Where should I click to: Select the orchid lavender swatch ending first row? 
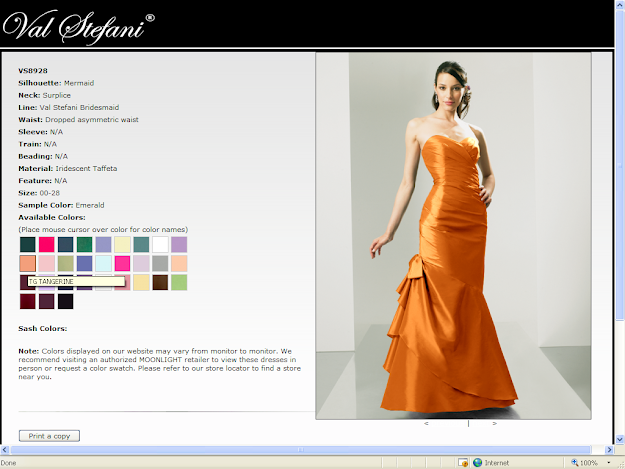[179, 244]
